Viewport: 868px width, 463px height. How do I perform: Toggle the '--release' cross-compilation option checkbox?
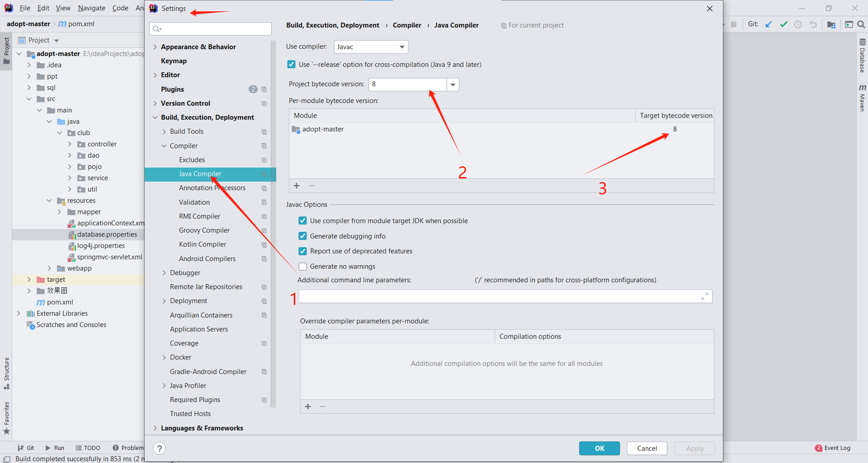(292, 65)
